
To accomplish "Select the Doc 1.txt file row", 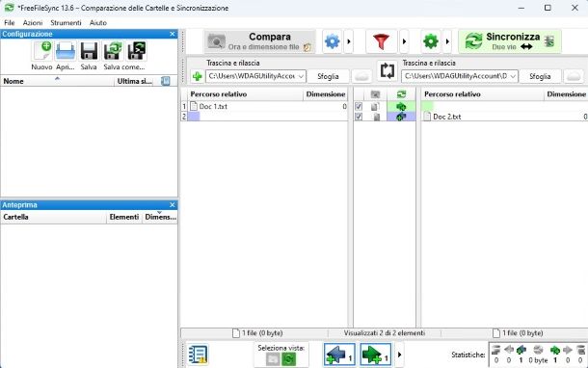I will (268, 106).
